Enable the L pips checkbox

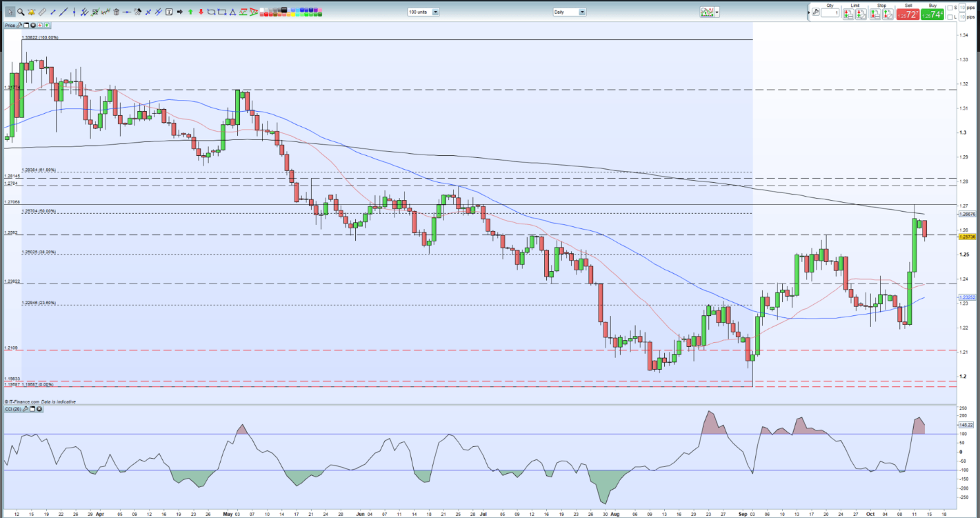950,17
